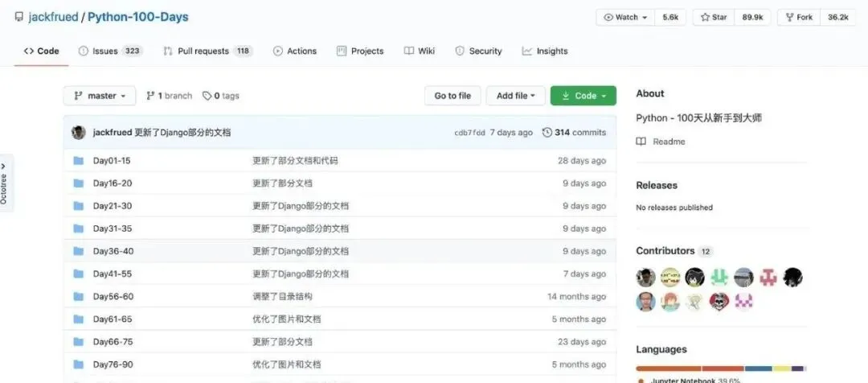The height and width of the screenshot is (383, 868).
Task: Open the master branch selector
Action: 100,96
